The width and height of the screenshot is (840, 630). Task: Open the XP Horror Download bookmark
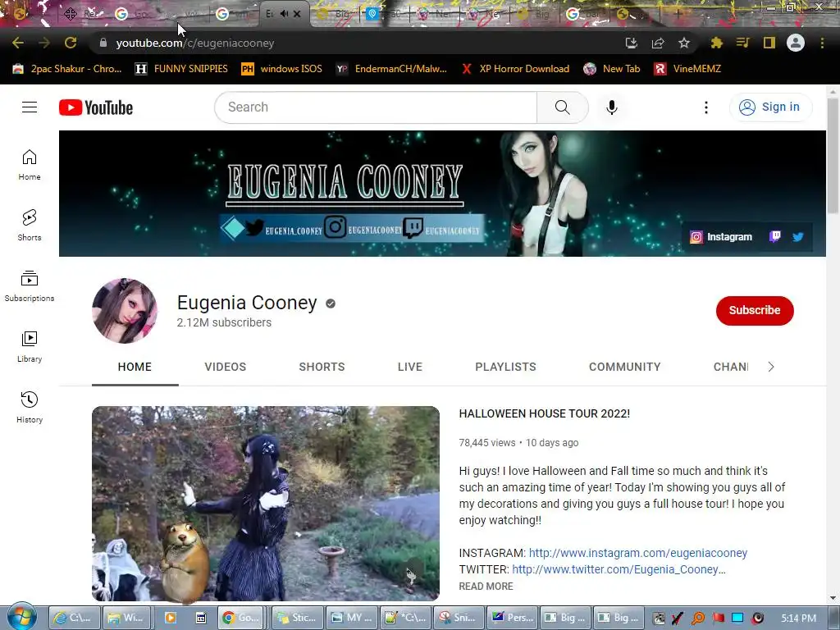coord(516,69)
